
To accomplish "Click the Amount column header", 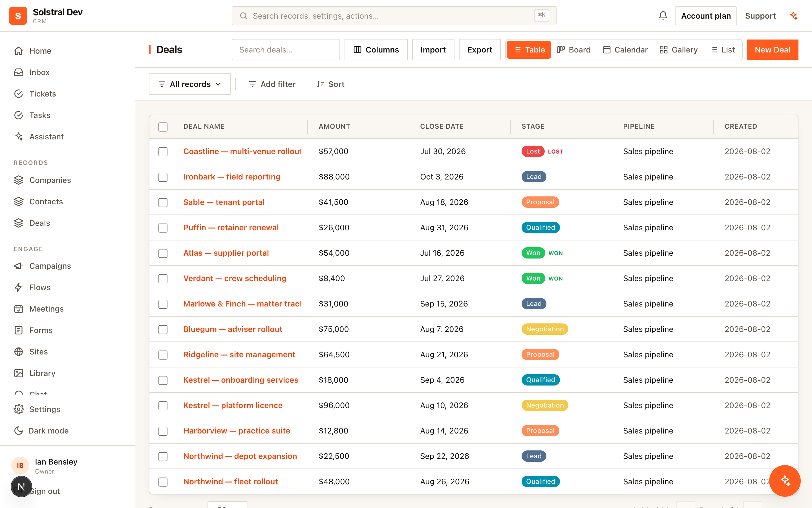I will coord(334,126).
